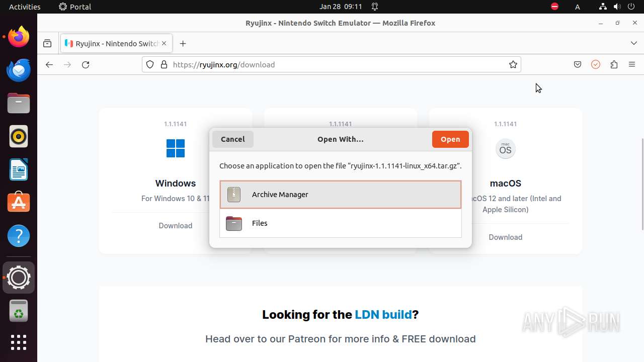The width and height of the screenshot is (644, 362).
Task: Click the page vertical scrollbar
Action: pos(641,183)
